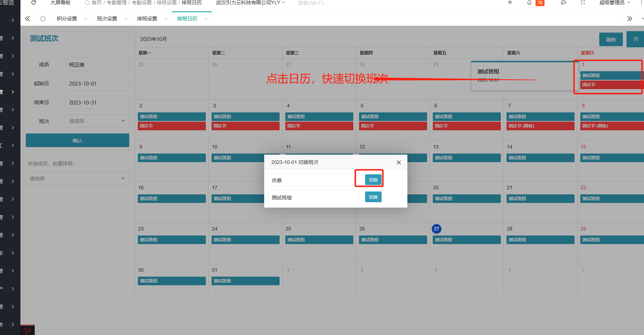Click the 起始日 date field
Viewport: 644px width, 335px height.
coord(97,83)
